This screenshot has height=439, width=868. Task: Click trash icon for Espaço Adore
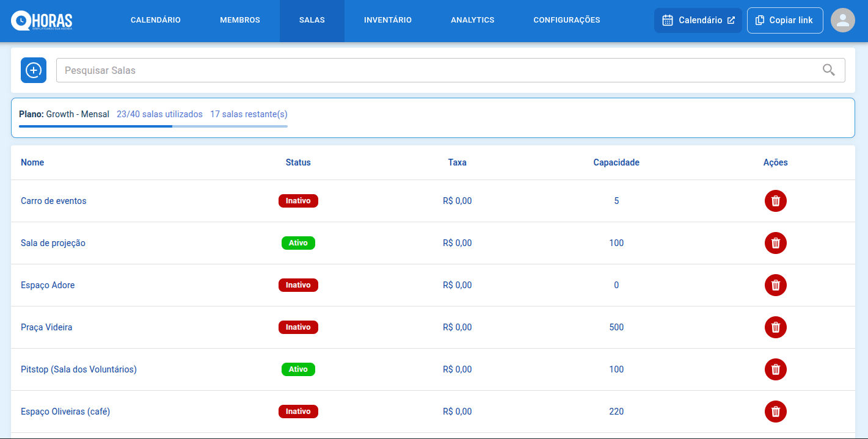[x=775, y=285]
